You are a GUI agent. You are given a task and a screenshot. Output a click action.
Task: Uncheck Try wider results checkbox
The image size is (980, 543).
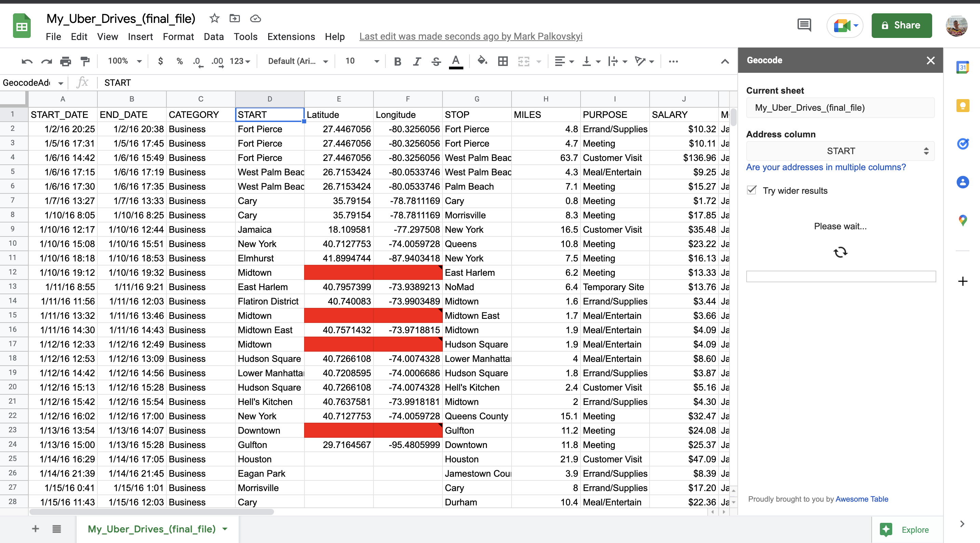coord(751,190)
